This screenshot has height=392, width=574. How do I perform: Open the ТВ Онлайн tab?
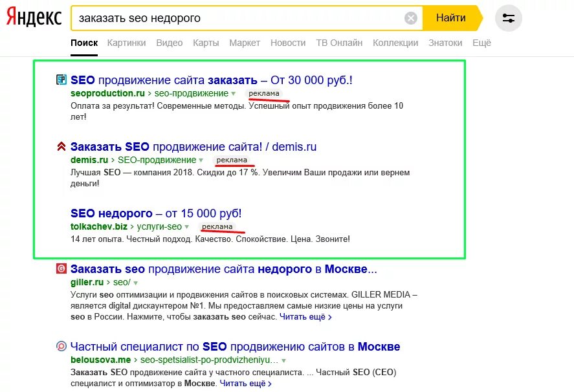339,43
